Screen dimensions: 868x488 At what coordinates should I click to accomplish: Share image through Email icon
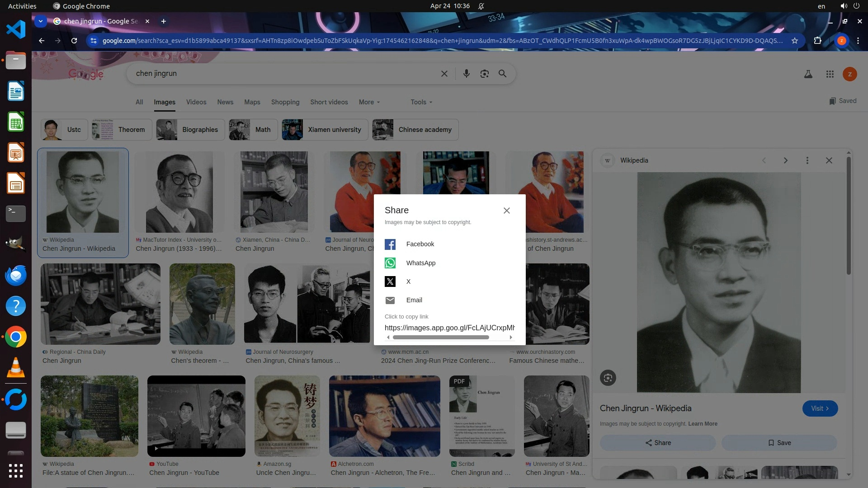coord(390,300)
